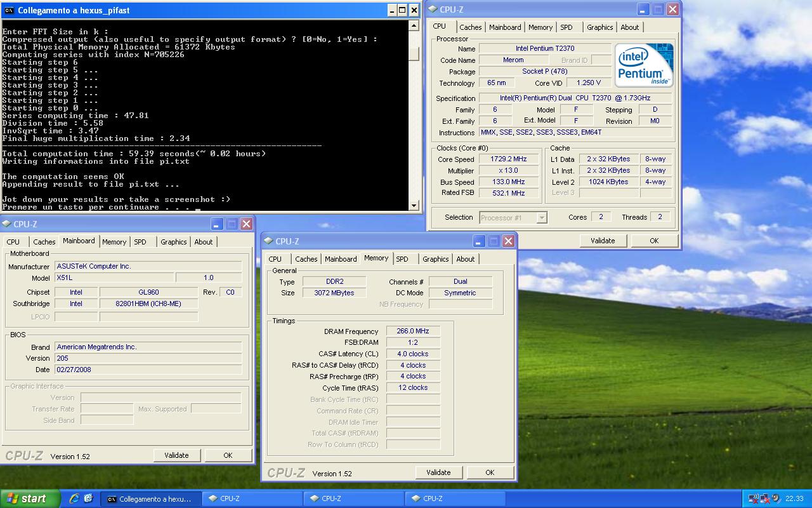Select Graphics tab in Mainboard window
The height and width of the screenshot is (508, 812).
pos(173,242)
